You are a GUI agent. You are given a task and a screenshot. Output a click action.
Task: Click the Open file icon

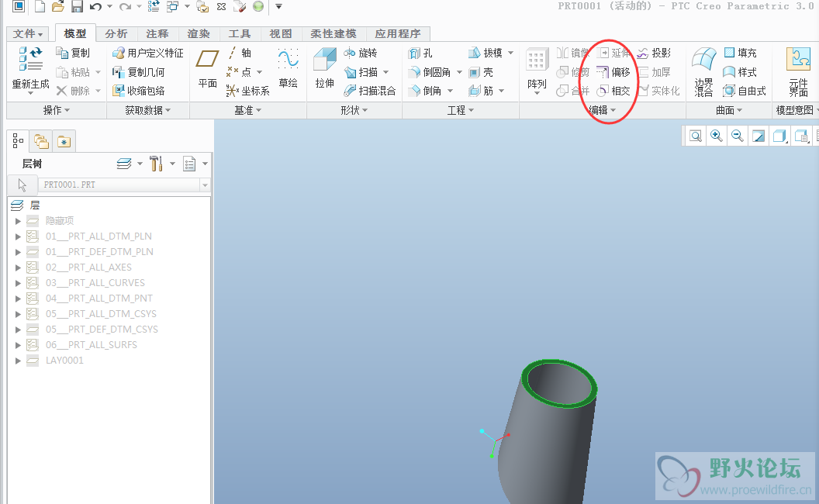tap(58, 7)
